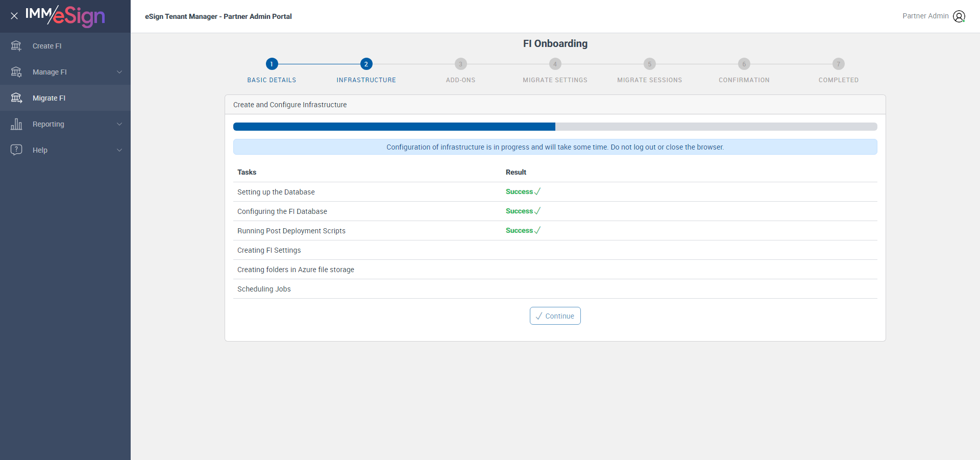Click the Partner Admin account name

point(925,16)
